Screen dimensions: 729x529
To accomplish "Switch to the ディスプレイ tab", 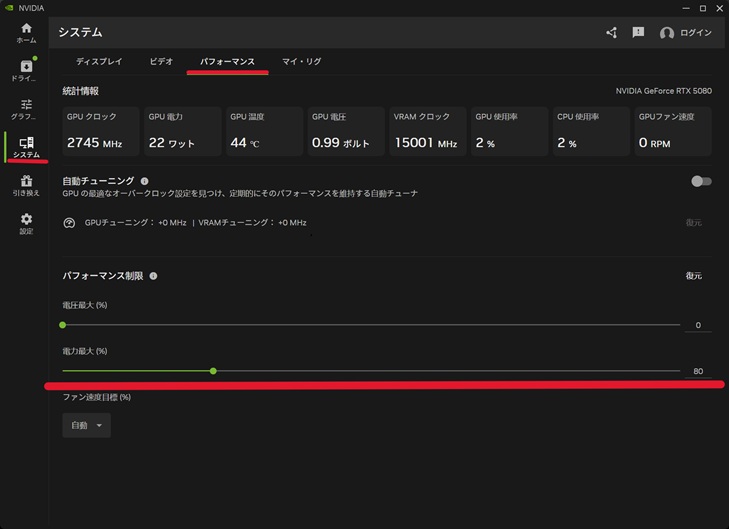I will [x=99, y=62].
